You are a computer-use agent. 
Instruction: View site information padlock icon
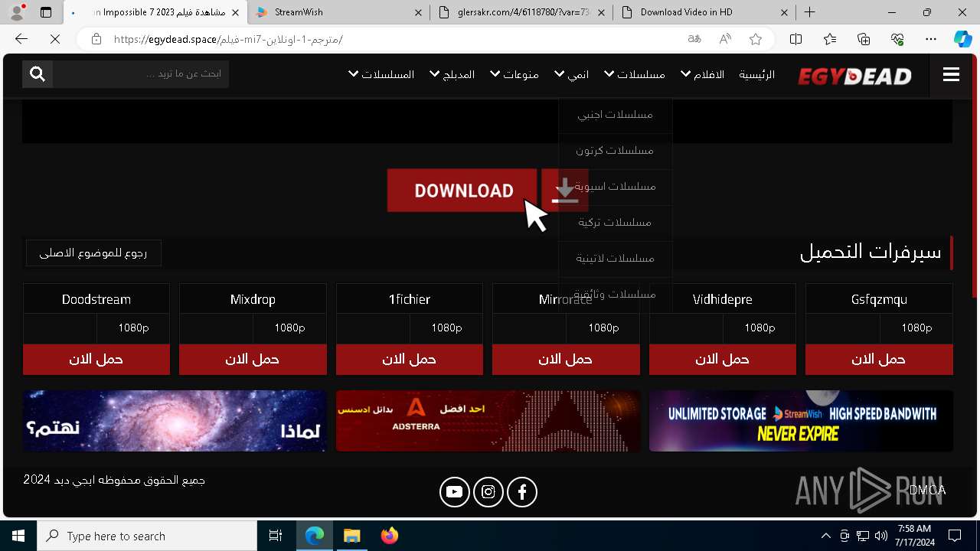click(96, 39)
